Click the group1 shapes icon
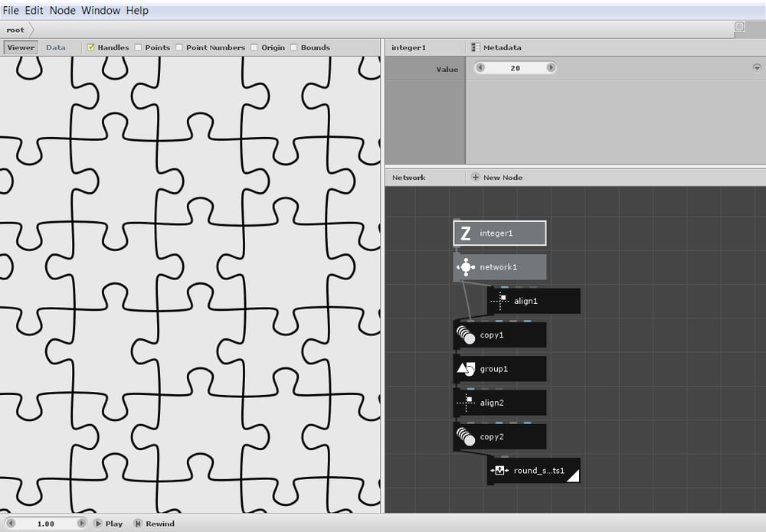Viewport: 766px width, 532px height. click(x=466, y=369)
